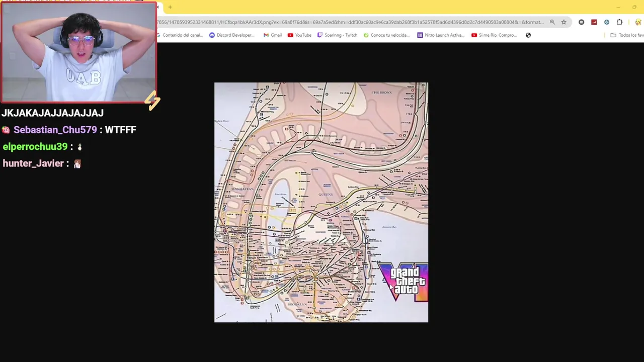Open the Contenido del canal bookmark
The image size is (644, 362).
tap(180, 35)
